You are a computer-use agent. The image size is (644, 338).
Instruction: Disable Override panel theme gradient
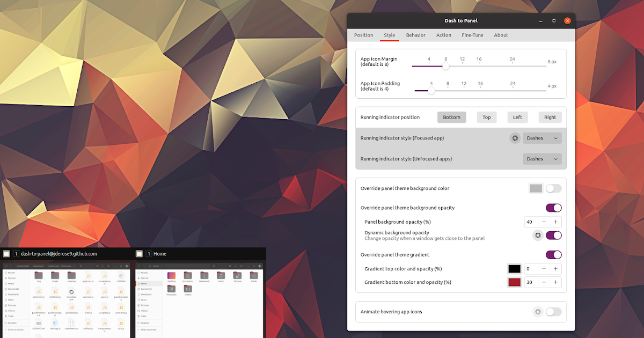coord(553,254)
